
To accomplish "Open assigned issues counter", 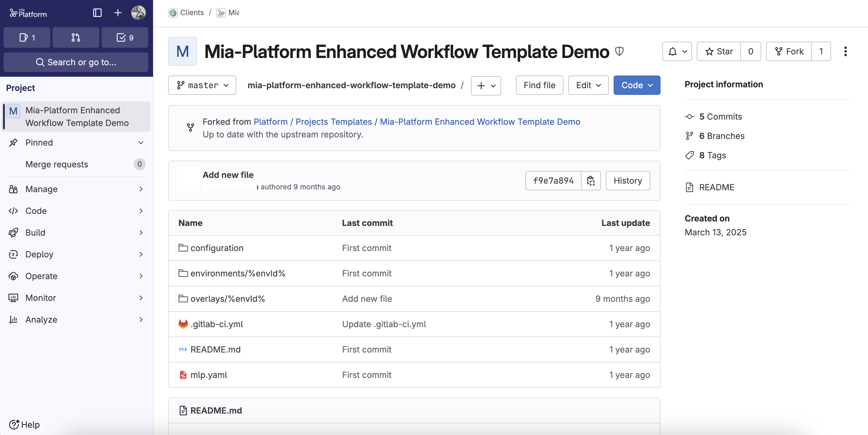I will pyautogui.click(x=27, y=37).
